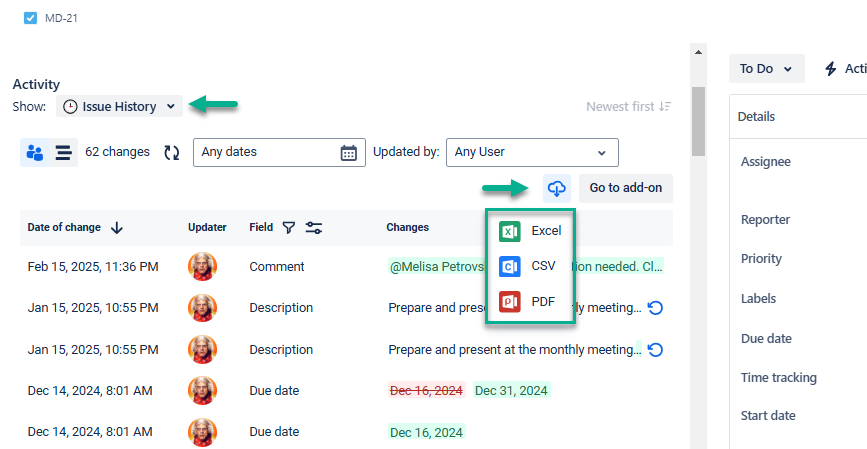Toggle the MD-21 checkbox
Viewport: 867px width, 449px height.
(x=30, y=18)
